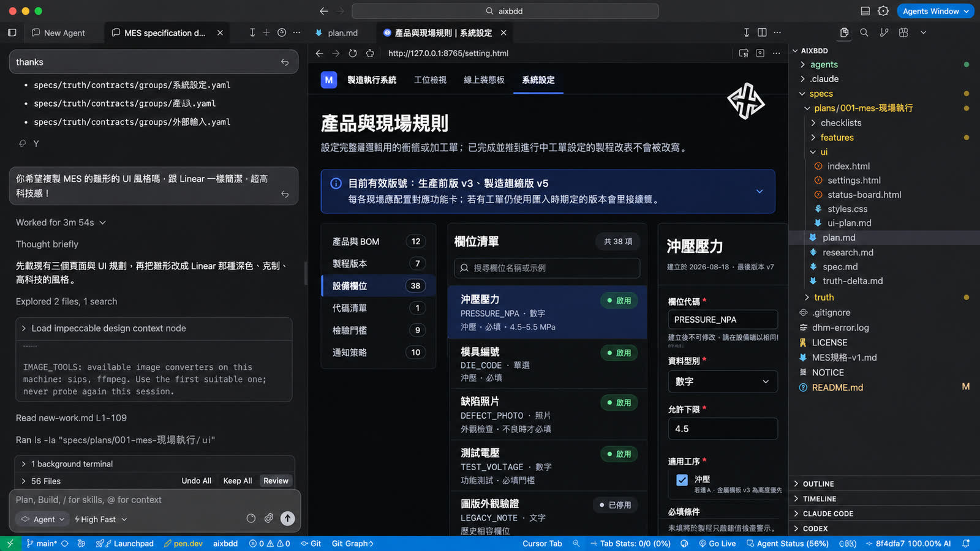Open chat history clock icon

[x=282, y=32]
